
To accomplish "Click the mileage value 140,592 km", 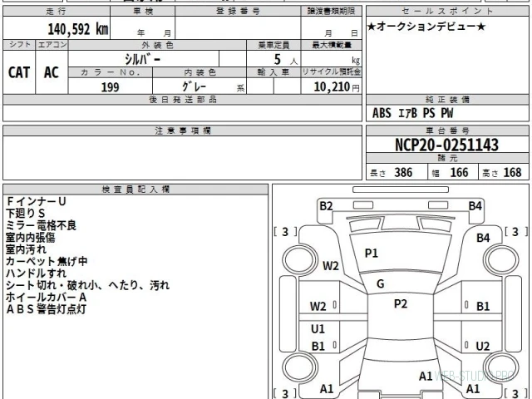I will [77, 29].
